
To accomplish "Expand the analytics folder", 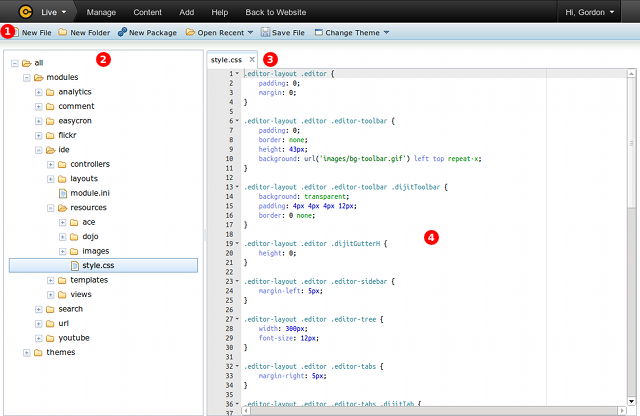I will click(38, 92).
